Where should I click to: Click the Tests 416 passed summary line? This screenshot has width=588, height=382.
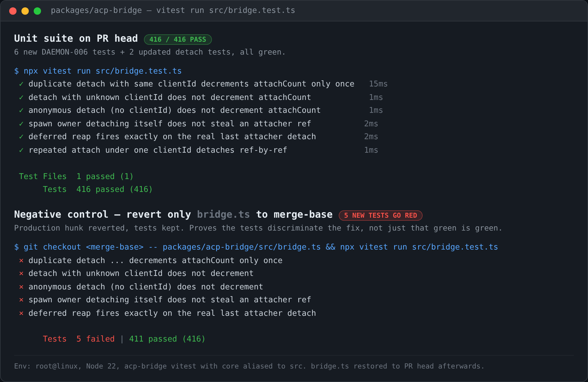pos(98,189)
